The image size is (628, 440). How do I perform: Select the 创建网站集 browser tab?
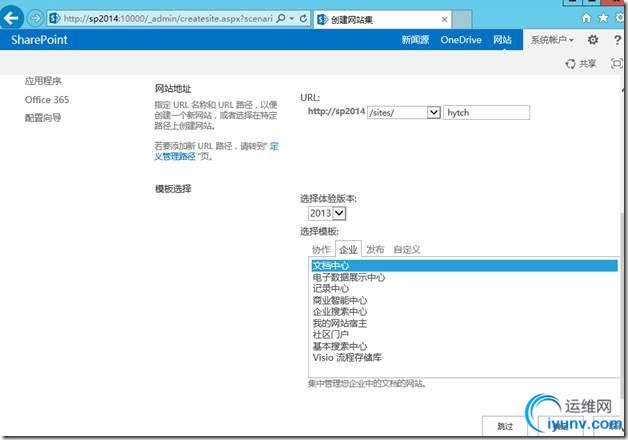tap(382, 19)
